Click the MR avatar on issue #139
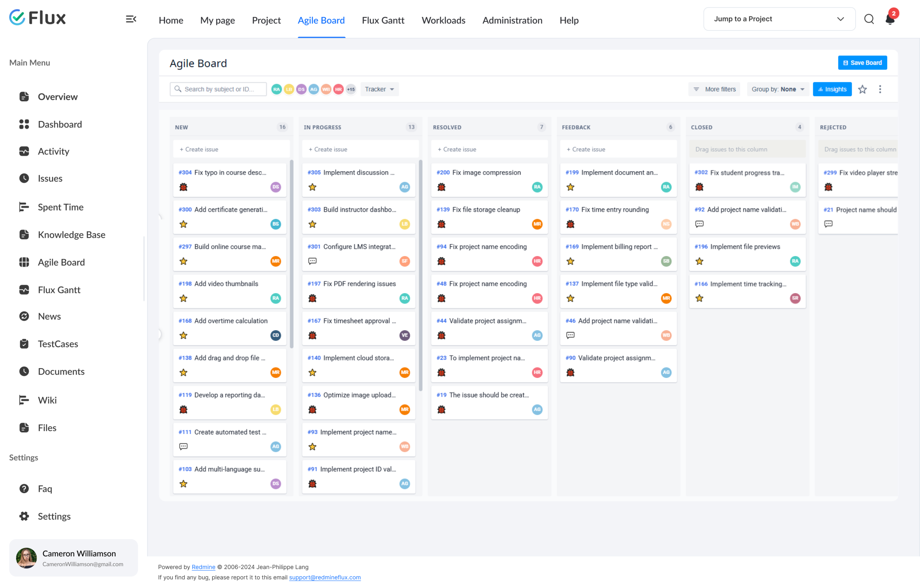The height and width of the screenshot is (588, 920). pos(537,224)
